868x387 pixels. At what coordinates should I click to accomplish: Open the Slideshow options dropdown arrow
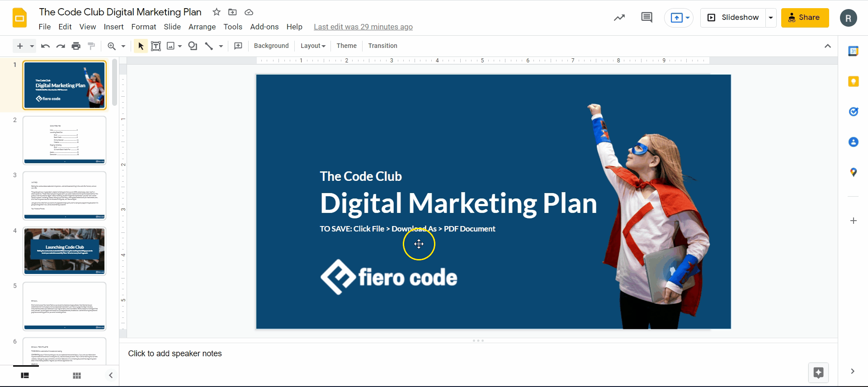771,18
